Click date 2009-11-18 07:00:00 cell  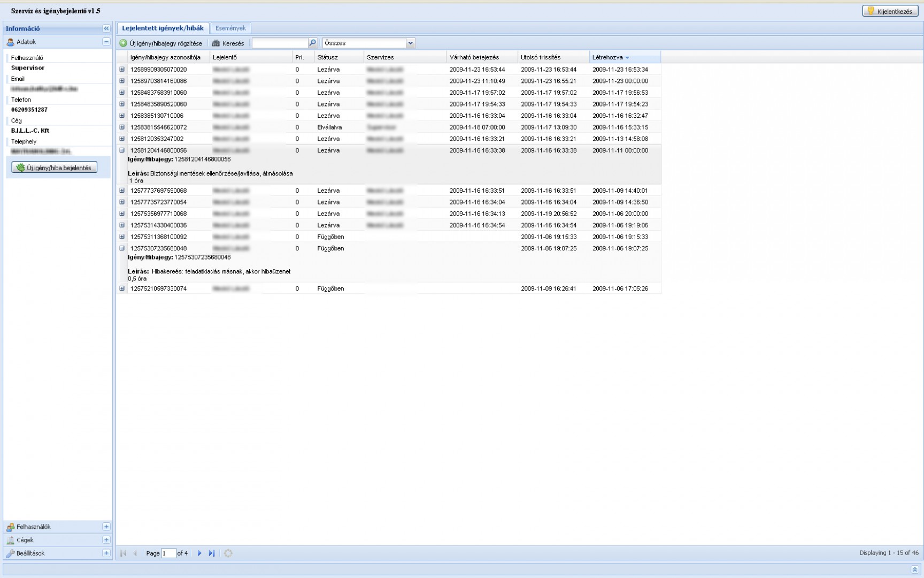coord(477,127)
